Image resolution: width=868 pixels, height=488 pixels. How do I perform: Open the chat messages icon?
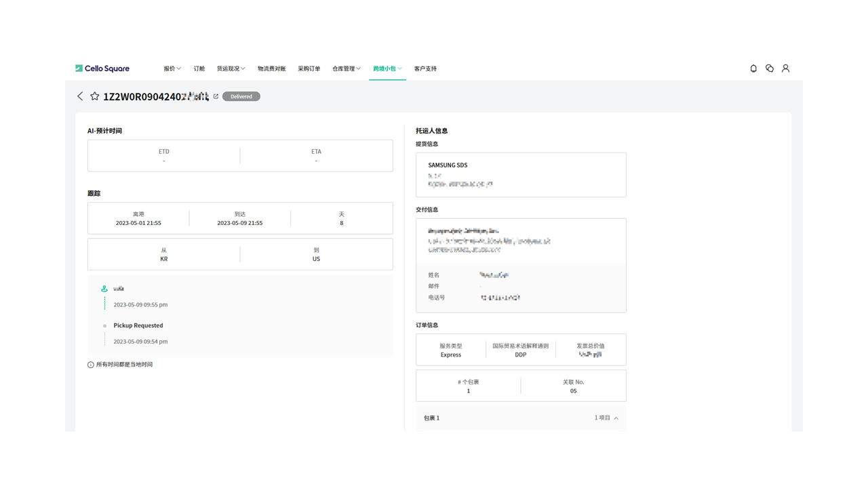[x=770, y=68]
